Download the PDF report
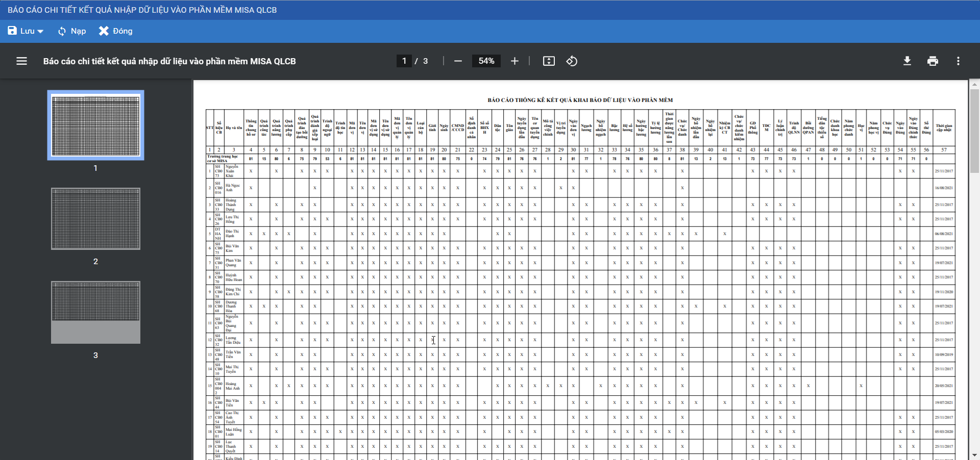The width and height of the screenshot is (980, 460). 907,61
